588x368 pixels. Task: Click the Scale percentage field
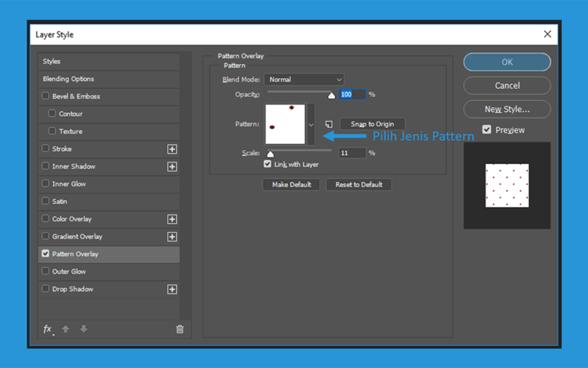click(352, 153)
